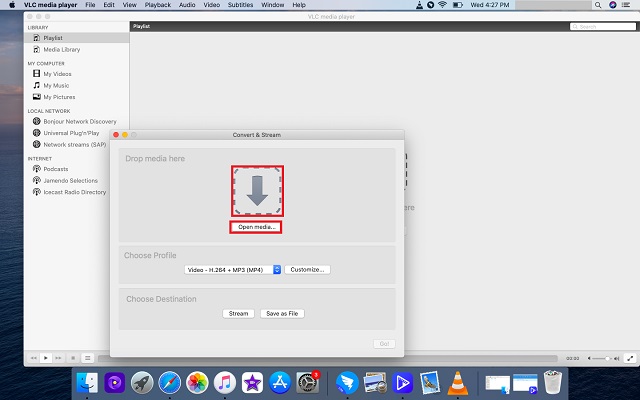640x400 pixels.
Task: Click the Go! button
Action: (384, 344)
